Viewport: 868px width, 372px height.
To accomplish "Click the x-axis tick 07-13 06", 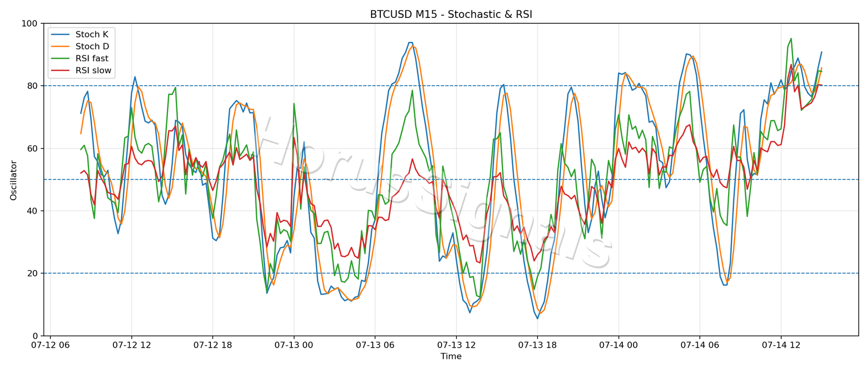I will pos(375,345).
